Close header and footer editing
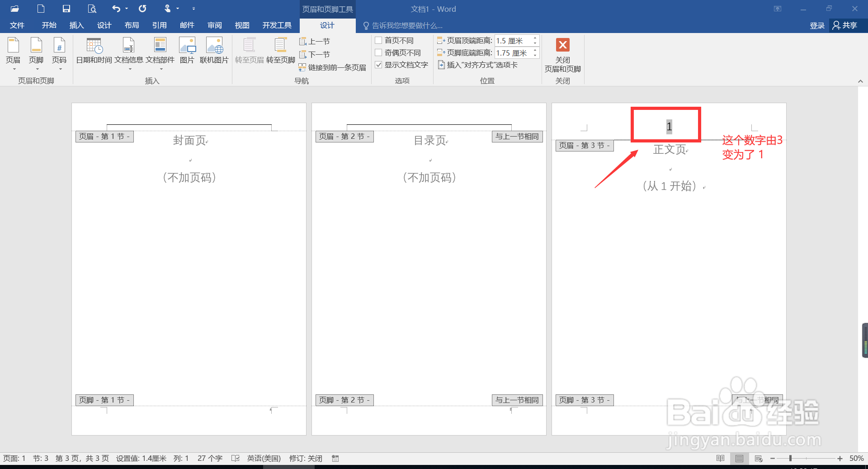Viewport: 868px width, 469px height. click(562, 54)
